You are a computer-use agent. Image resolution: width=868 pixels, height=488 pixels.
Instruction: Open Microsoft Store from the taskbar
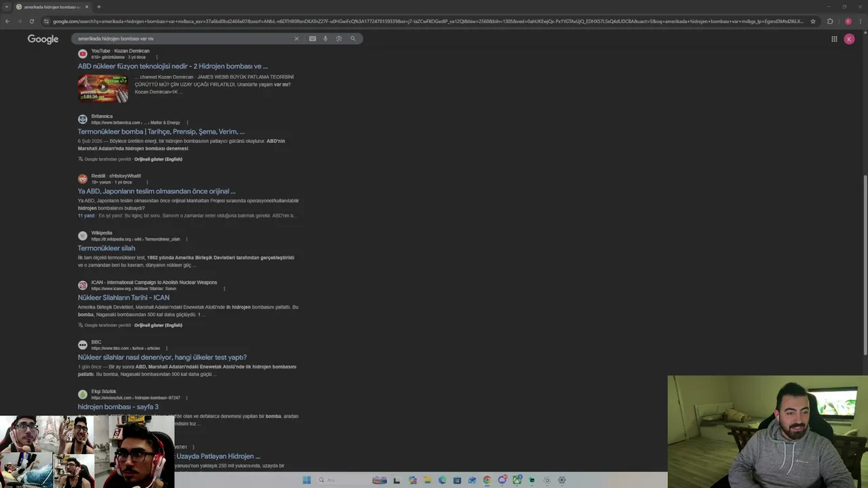pos(457,480)
